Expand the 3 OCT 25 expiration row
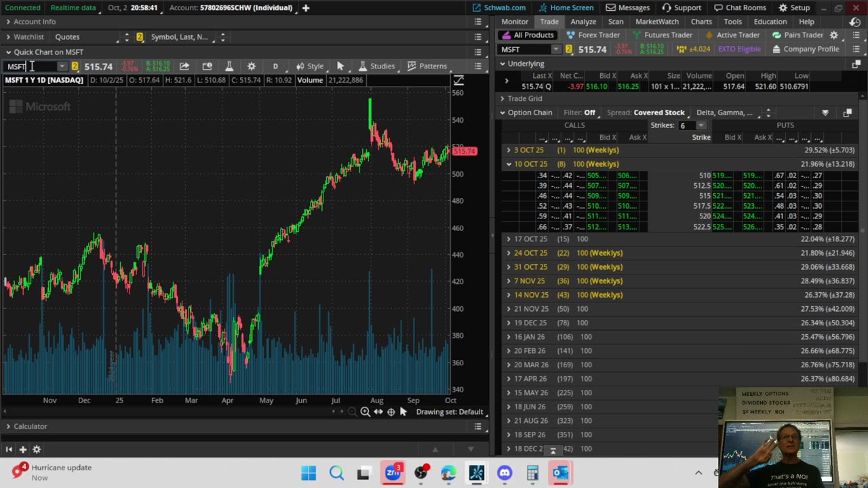Screen dimensions: 868x488 (x=509, y=150)
